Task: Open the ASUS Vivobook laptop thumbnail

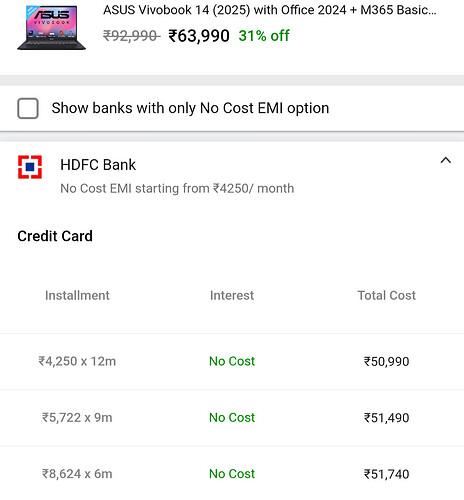Action: click(x=51, y=28)
